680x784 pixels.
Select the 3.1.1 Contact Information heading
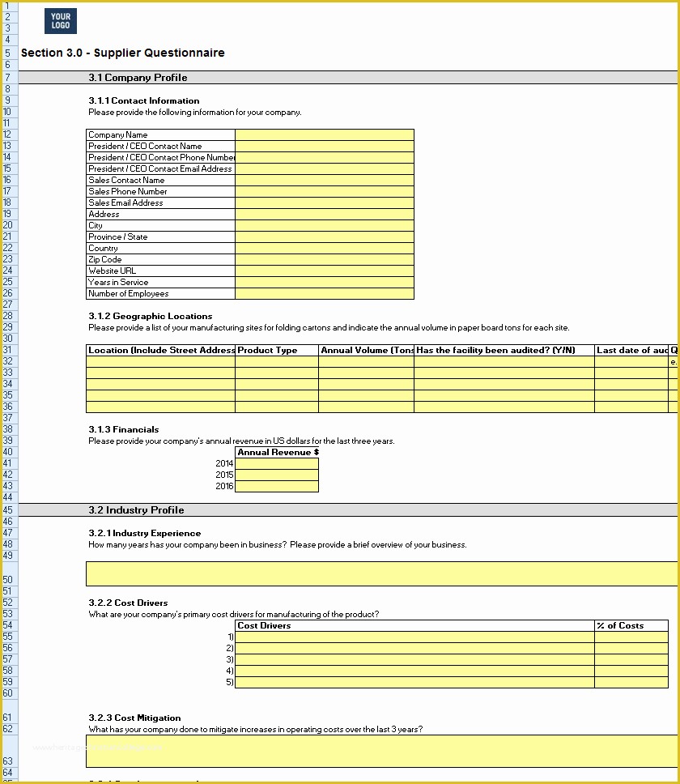click(144, 100)
